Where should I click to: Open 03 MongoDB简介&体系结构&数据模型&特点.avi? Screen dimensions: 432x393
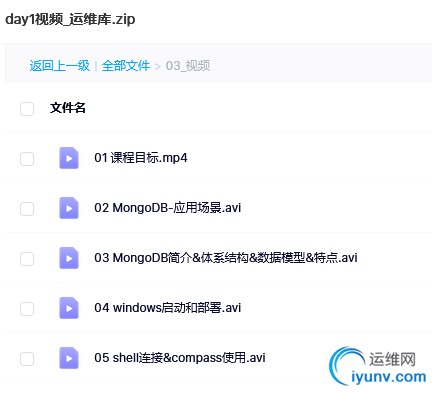click(226, 258)
